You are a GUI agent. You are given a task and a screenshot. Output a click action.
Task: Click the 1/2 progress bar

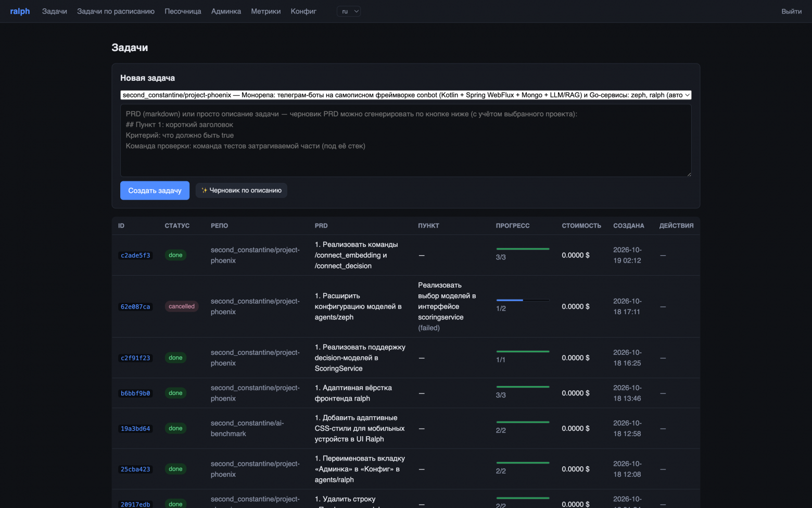click(523, 300)
